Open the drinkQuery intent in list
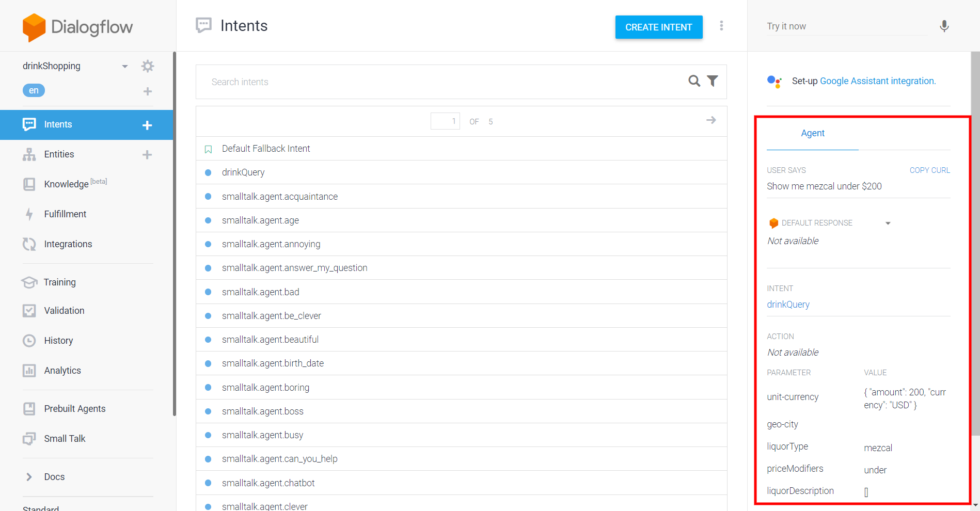This screenshot has height=511, width=980. pos(462,172)
